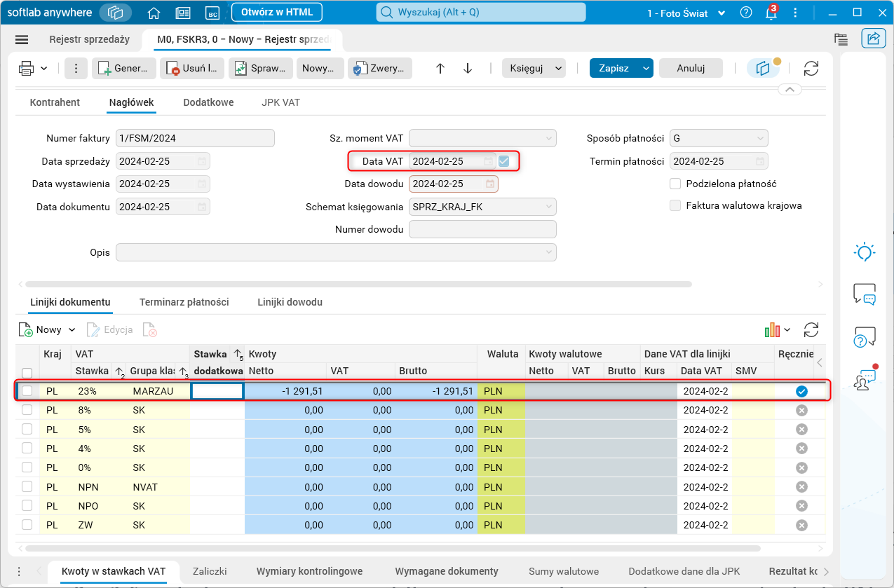Open notifications bell with badge
The width and height of the screenshot is (894, 588).
pyautogui.click(x=771, y=13)
